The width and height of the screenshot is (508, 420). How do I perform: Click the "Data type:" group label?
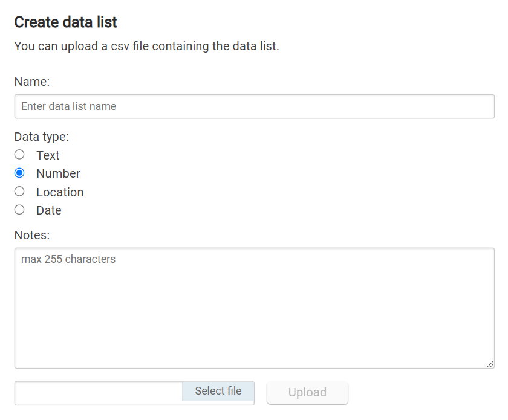coord(42,137)
